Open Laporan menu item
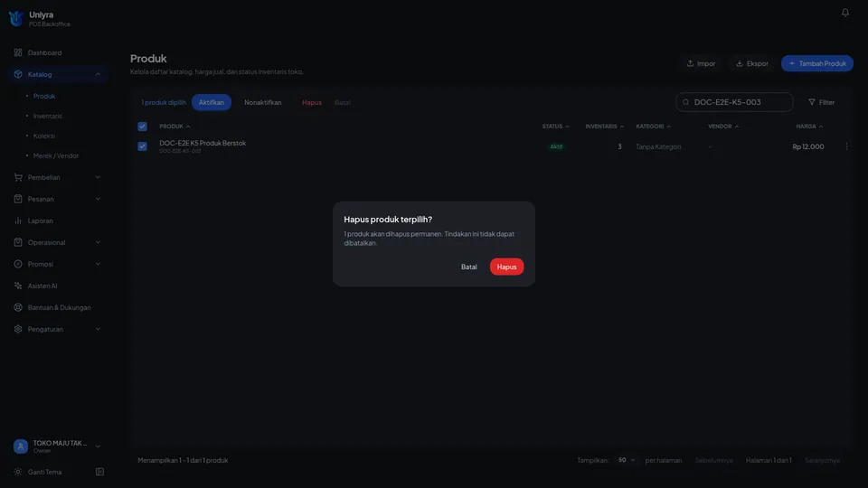 (x=41, y=221)
